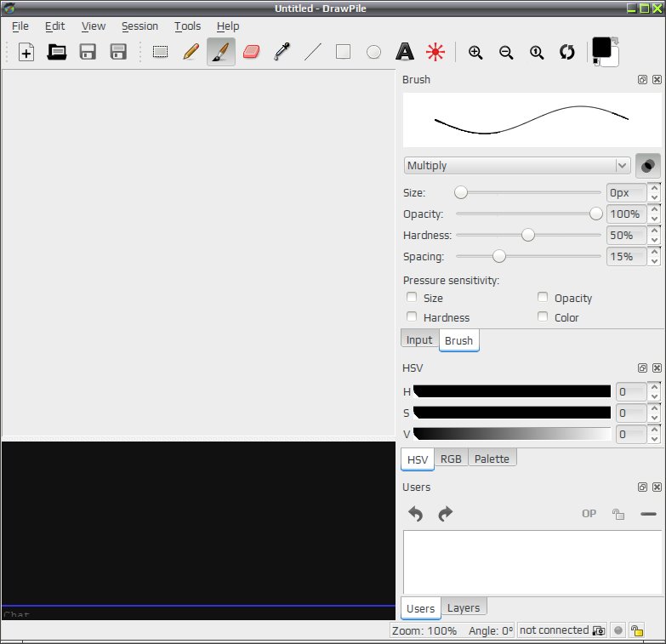Click the Value gradient slider bar
The height and width of the screenshot is (644, 666).
pos(512,434)
